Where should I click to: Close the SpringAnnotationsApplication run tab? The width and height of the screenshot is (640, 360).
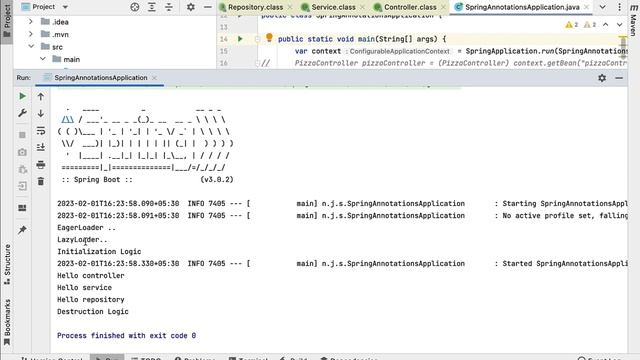154,78
